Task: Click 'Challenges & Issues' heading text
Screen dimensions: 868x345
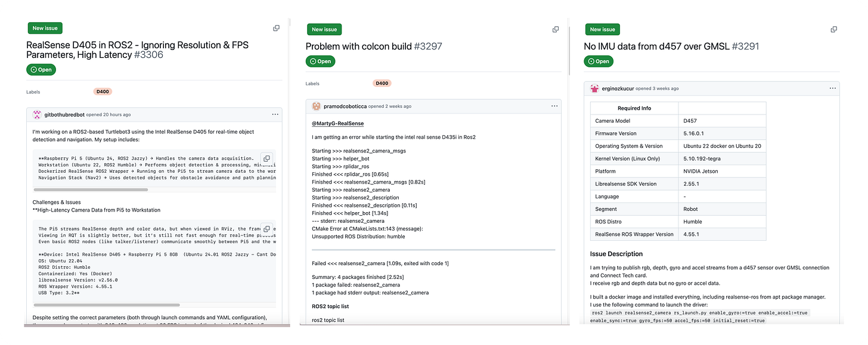Action: pyautogui.click(x=57, y=202)
